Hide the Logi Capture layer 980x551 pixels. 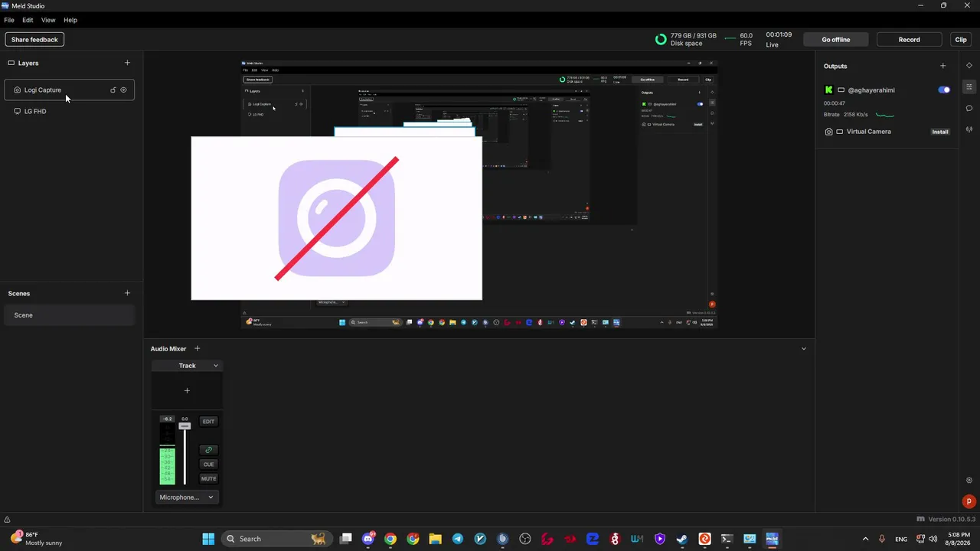point(124,90)
